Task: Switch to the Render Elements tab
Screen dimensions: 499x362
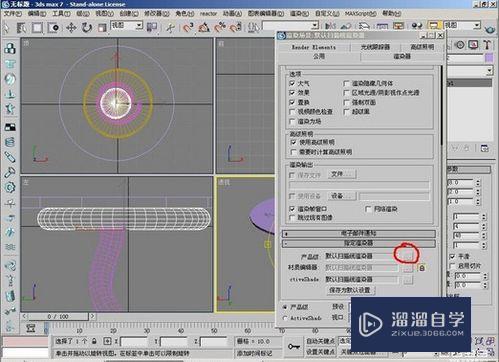Action: (x=314, y=47)
